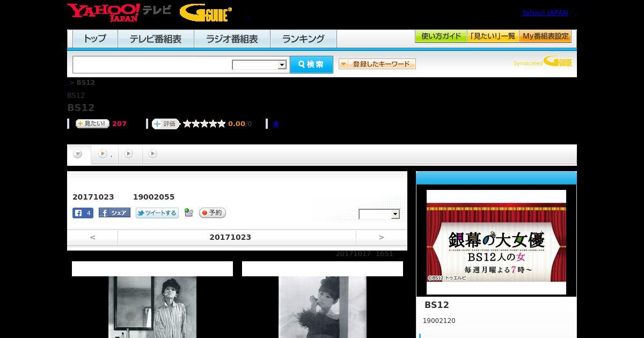Click the 見たい! add button
Screen dimensions: 644x338
92,123
